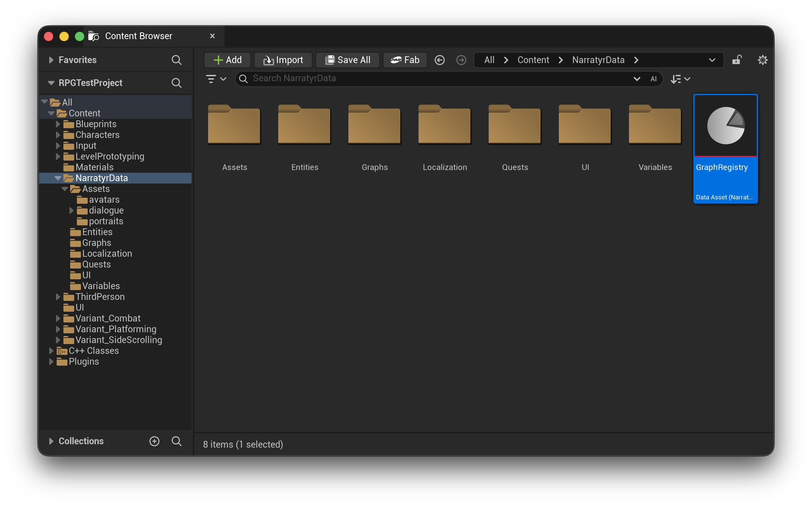Open the Entities folder thumbnail

pos(304,124)
